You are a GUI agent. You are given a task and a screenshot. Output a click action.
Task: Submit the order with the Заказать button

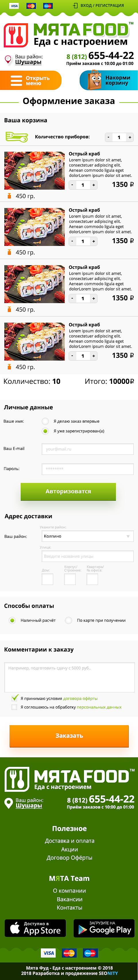(x=69, y=736)
